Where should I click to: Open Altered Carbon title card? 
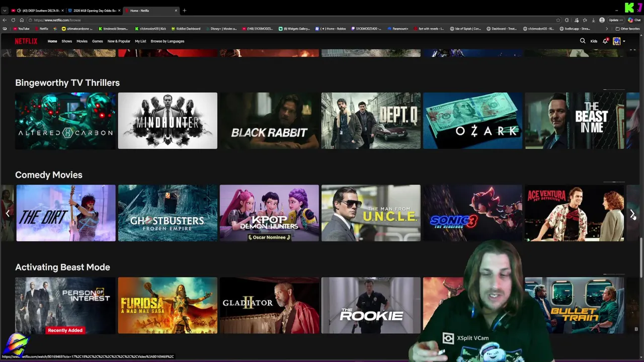click(65, 121)
